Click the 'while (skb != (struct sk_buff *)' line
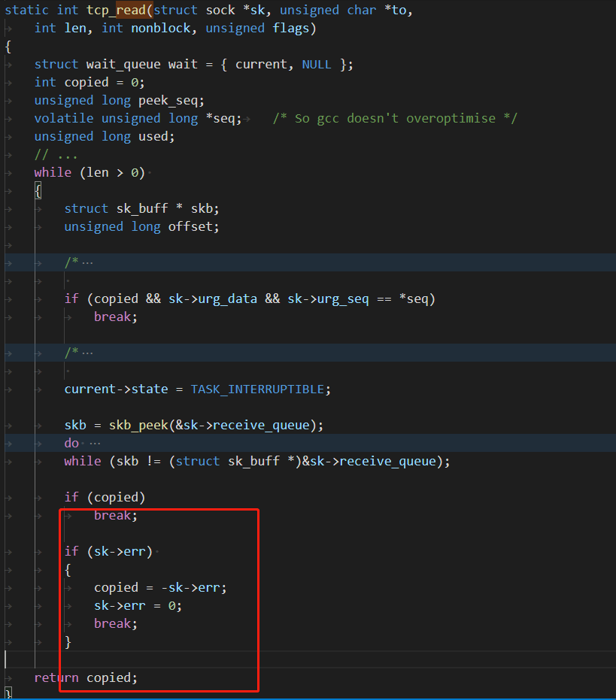The height and width of the screenshot is (700, 616). point(256,461)
